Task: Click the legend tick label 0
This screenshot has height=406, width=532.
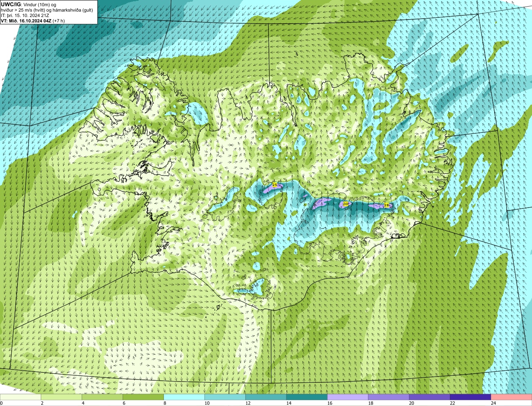Action: [x=2, y=403]
